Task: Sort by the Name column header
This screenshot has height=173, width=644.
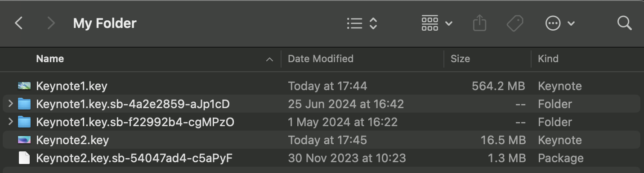Action: [x=50, y=59]
